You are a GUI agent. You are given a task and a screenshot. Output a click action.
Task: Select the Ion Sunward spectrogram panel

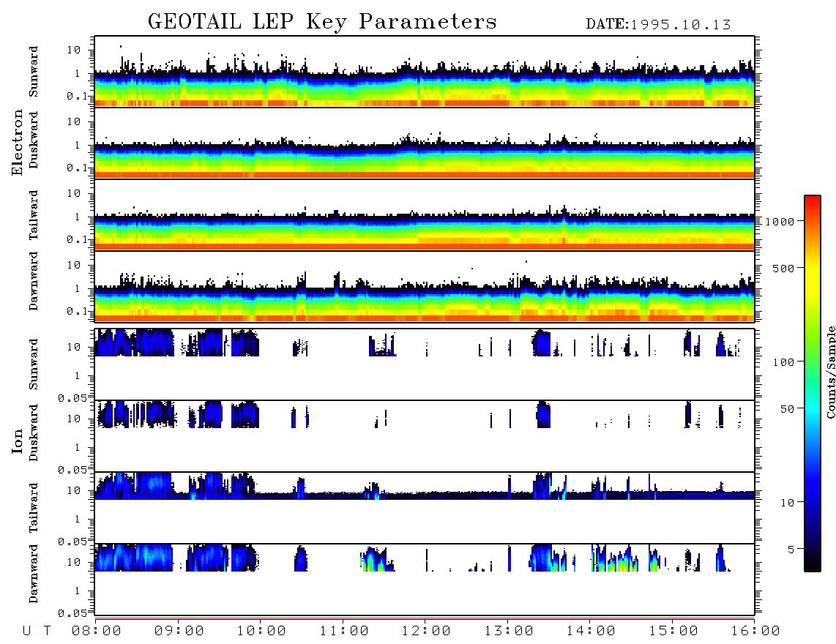[x=425, y=364]
